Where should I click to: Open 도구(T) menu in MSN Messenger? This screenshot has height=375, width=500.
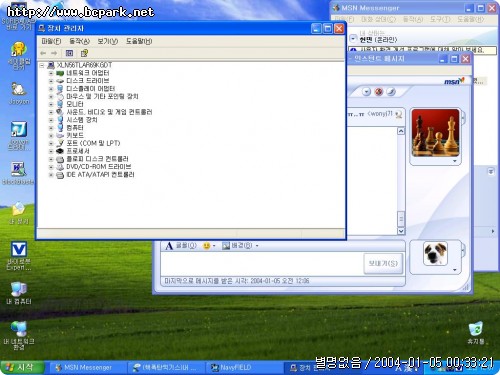coord(440,19)
